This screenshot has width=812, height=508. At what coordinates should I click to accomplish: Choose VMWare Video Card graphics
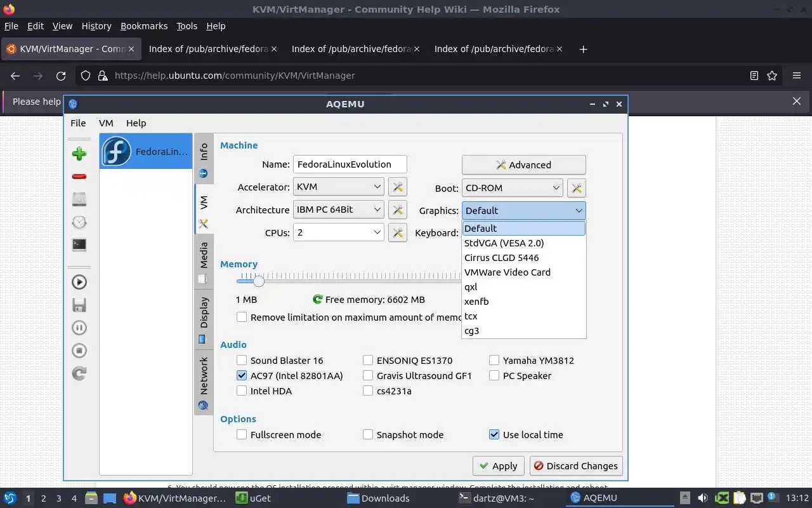[523, 272]
